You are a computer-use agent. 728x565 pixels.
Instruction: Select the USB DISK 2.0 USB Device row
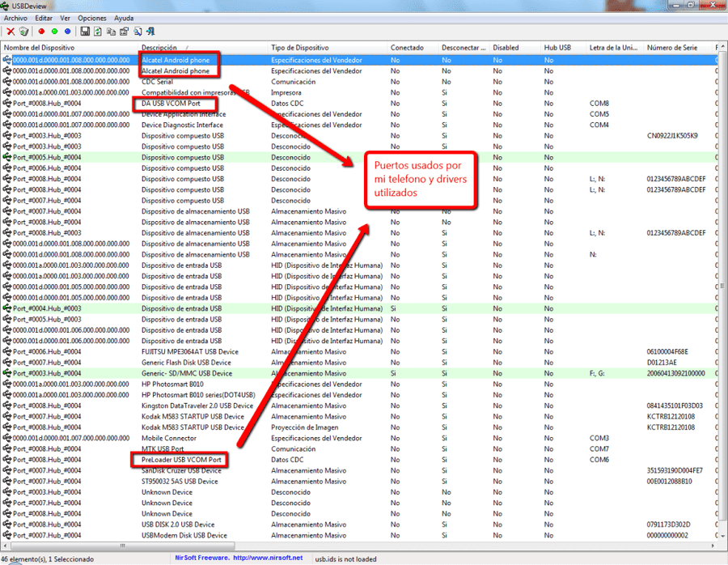point(358,525)
